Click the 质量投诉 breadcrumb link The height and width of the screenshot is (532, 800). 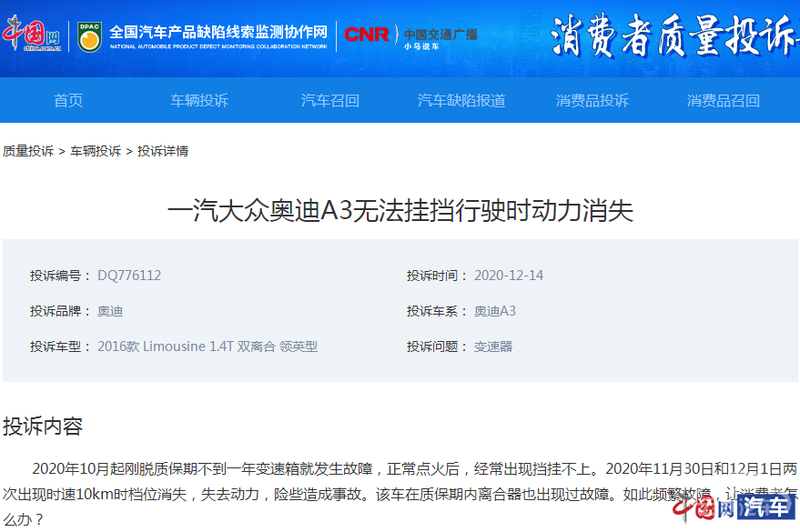[x=28, y=151]
